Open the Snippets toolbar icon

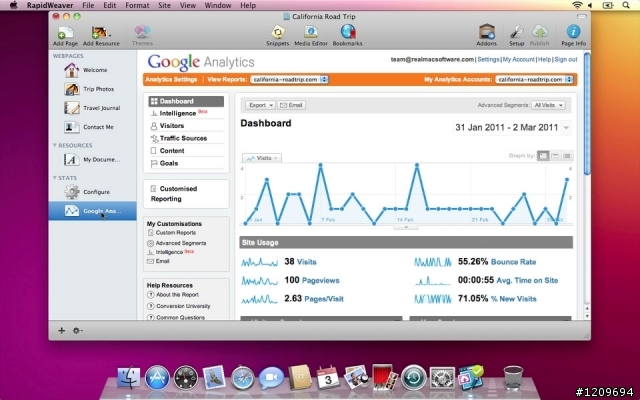click(278, 36)
